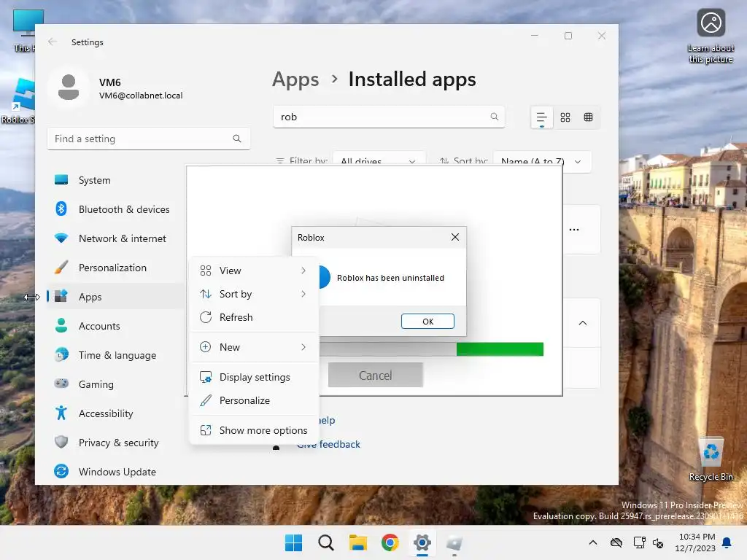The width and height of the screenshot is (747, 560).
Task: Collapse the section with up chevron
Action: (x=582, y=323)
